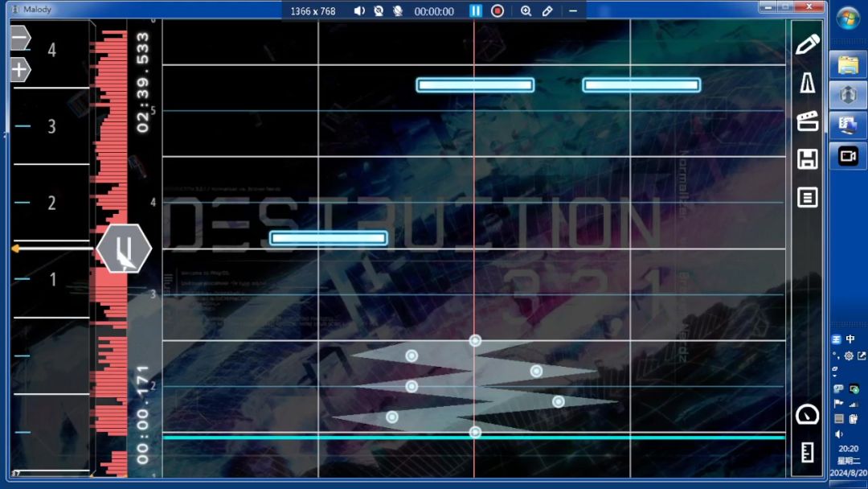Image resolution: width=868 pixels, height=489 pixels.
Task: Mute recorder speaker audio
Action: click(359, 11)
